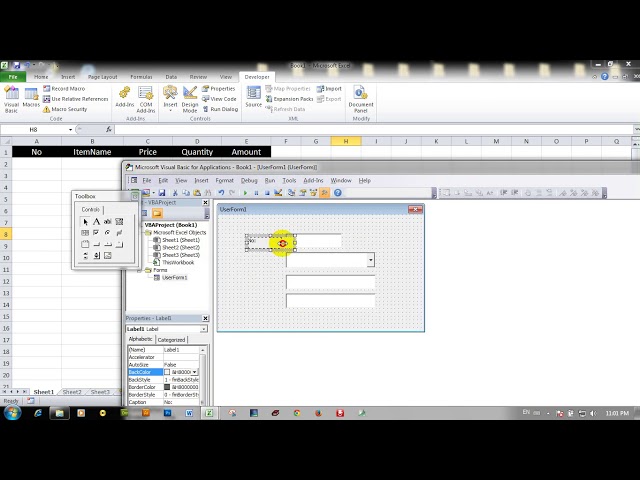This screenshot has width=640, height=480.
Task: Open the Format menu in VBA editor
Action: pyautogui.click(x=224, y=180)
